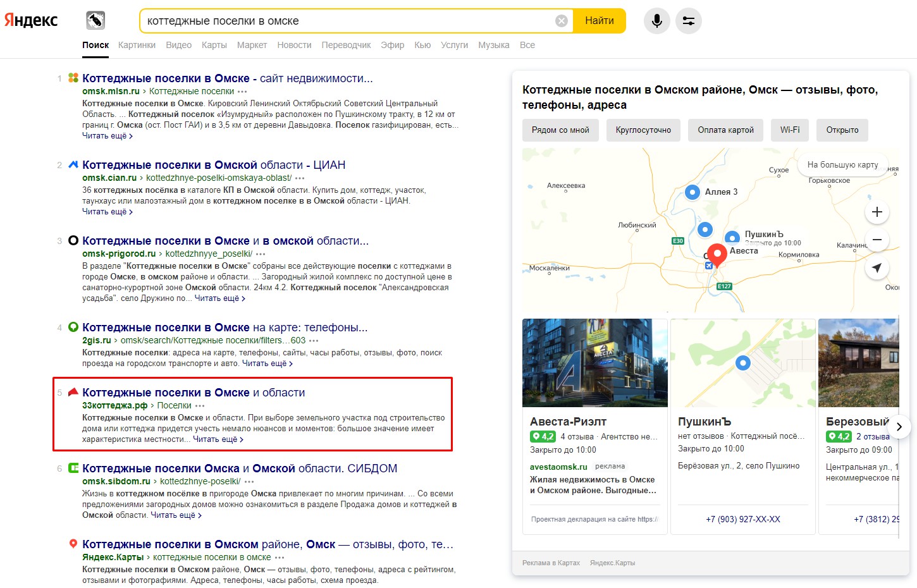Clear the search query with the X icon
917x588 pixels.
[561, 21]
